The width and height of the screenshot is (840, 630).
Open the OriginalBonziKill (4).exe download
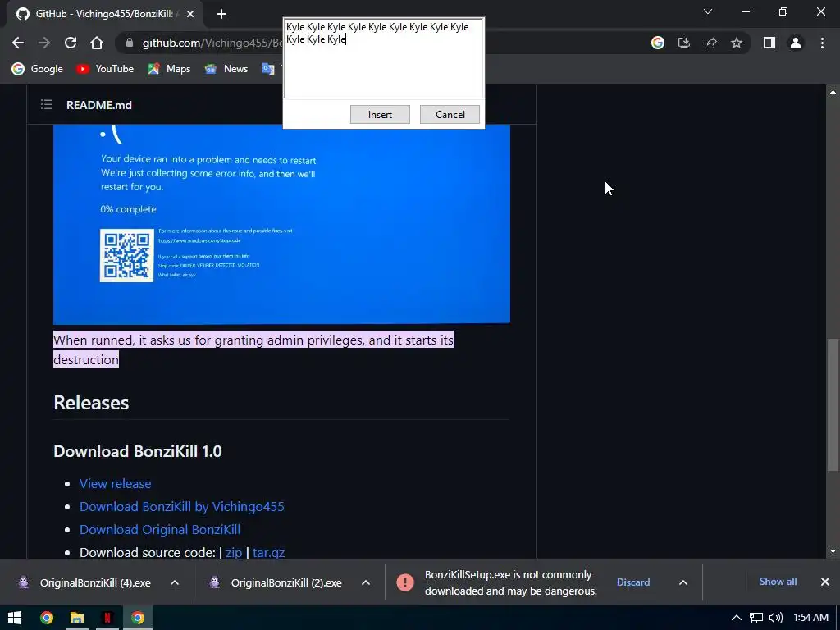click(x=84, y=583)
